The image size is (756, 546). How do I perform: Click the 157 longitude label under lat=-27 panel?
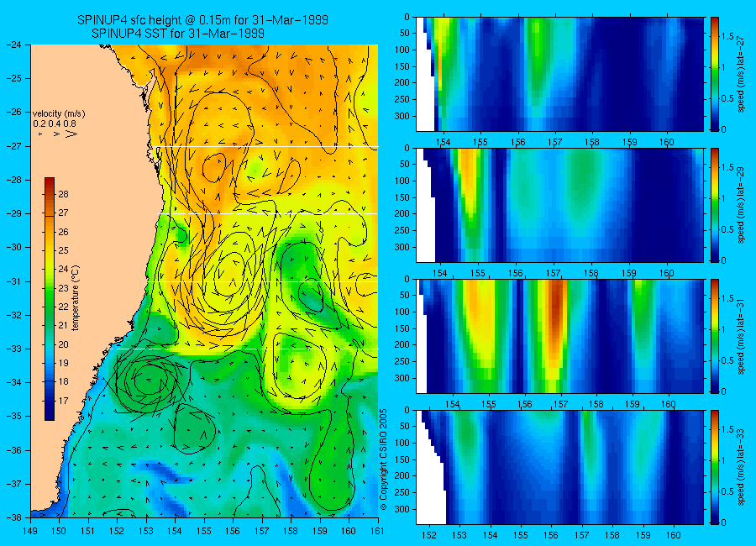554,142
